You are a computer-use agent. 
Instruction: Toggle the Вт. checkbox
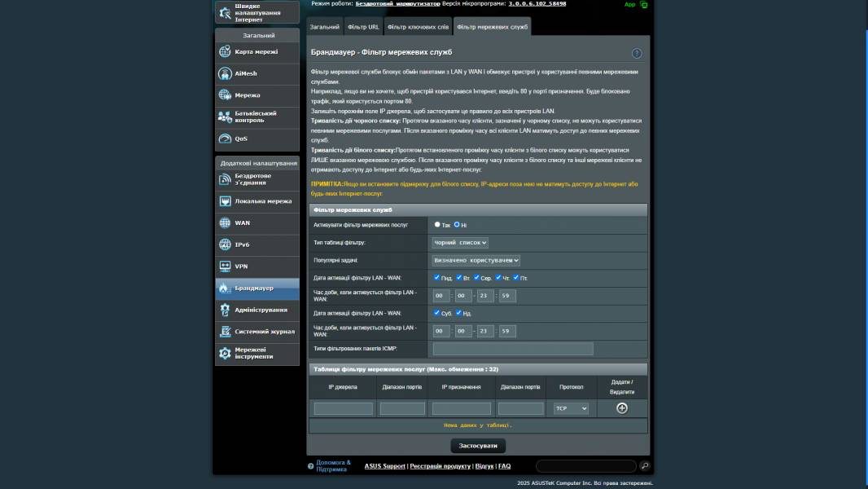[459, 277]
